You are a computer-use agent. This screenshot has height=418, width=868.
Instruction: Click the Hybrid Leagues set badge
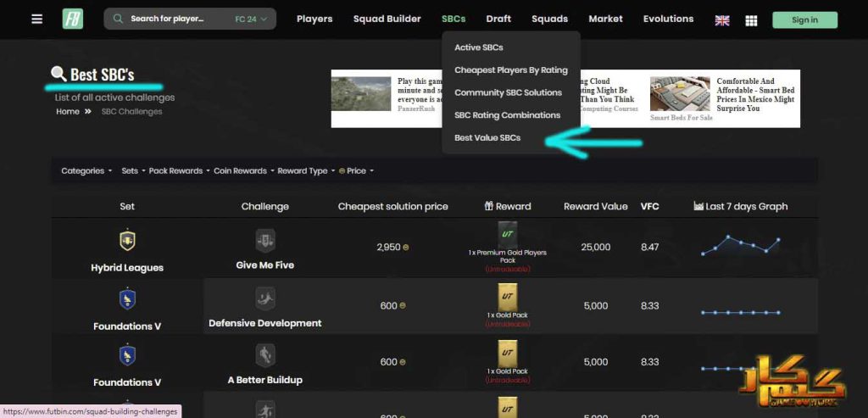(127, 240)
